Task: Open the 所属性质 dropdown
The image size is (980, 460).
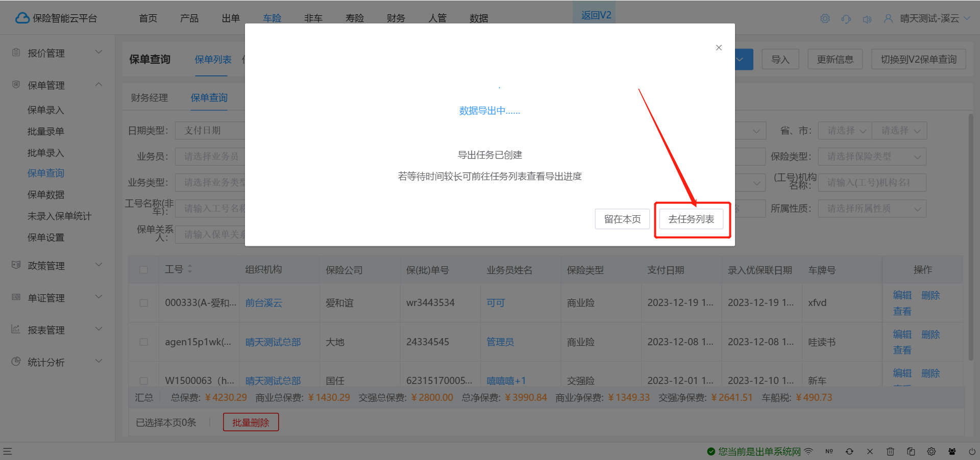Action: pos(872,209)
